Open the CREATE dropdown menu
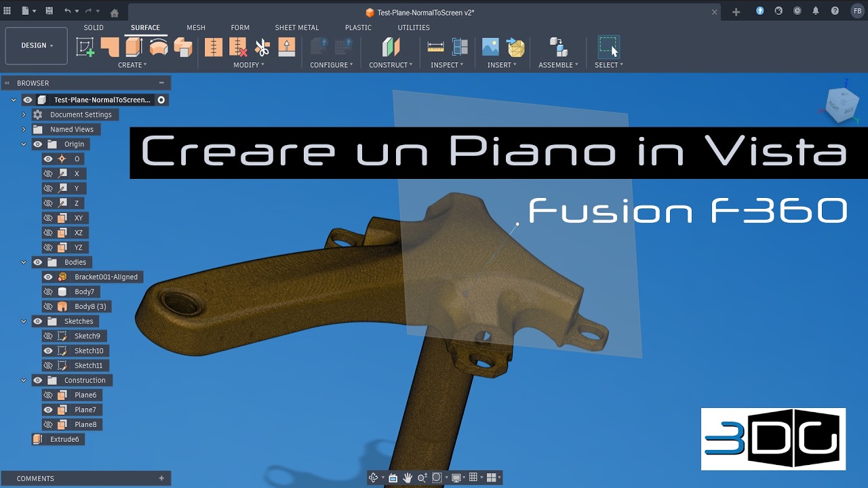 pos(132,65)
